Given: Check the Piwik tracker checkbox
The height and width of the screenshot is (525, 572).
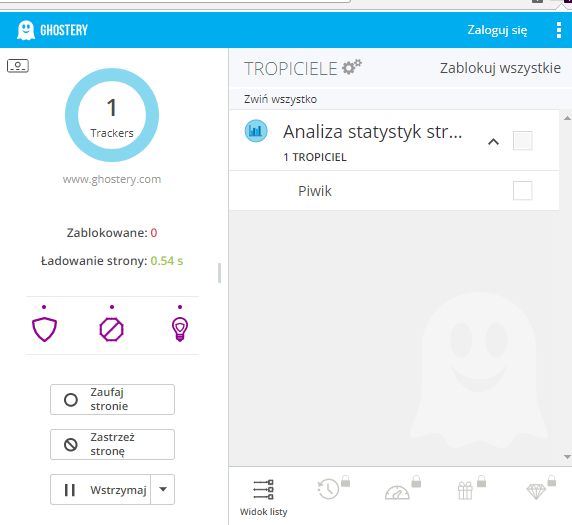Looking at the screenshot, I should coord(522,190).
